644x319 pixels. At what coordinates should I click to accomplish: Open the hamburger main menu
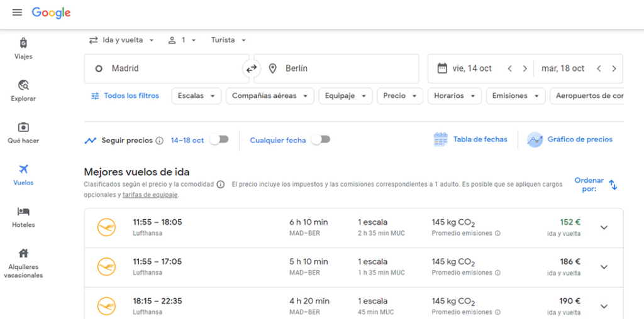17,13
